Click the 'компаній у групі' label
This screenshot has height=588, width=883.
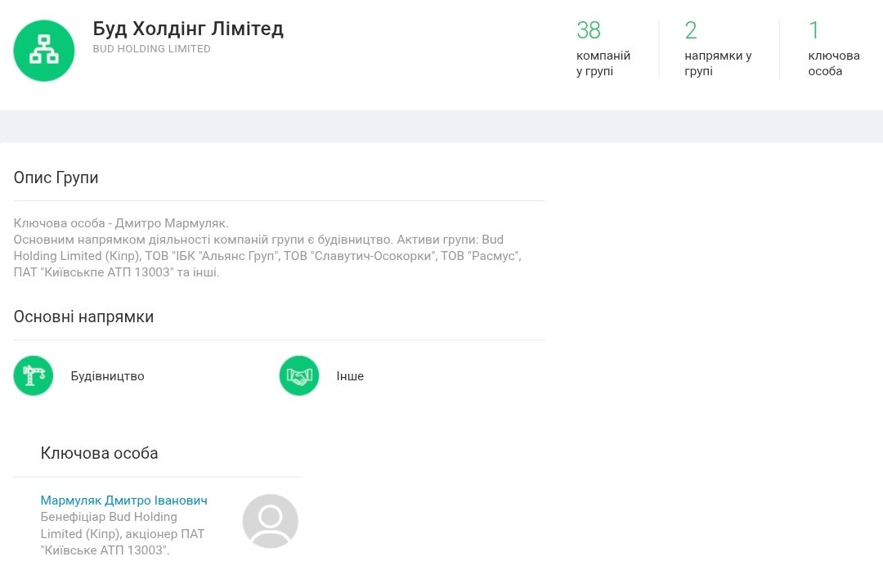pos(603,64)
